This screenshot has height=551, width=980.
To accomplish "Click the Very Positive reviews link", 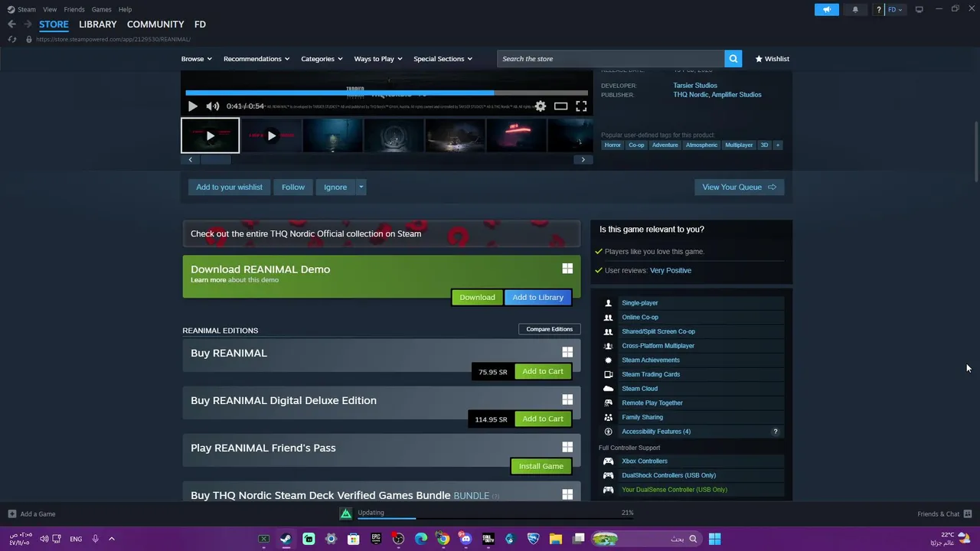I will [671, 271].
